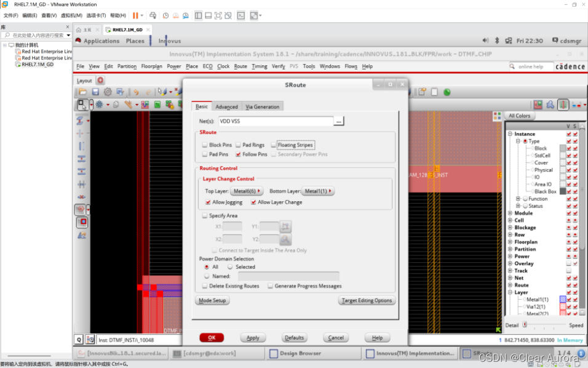
Task: Enable the Pad Pins checkbox
Action: click(205, 154)
